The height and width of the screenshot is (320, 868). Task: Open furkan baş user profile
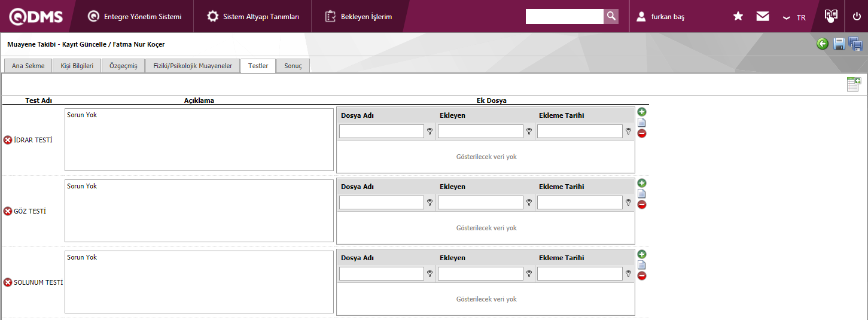tap(660, 17)
